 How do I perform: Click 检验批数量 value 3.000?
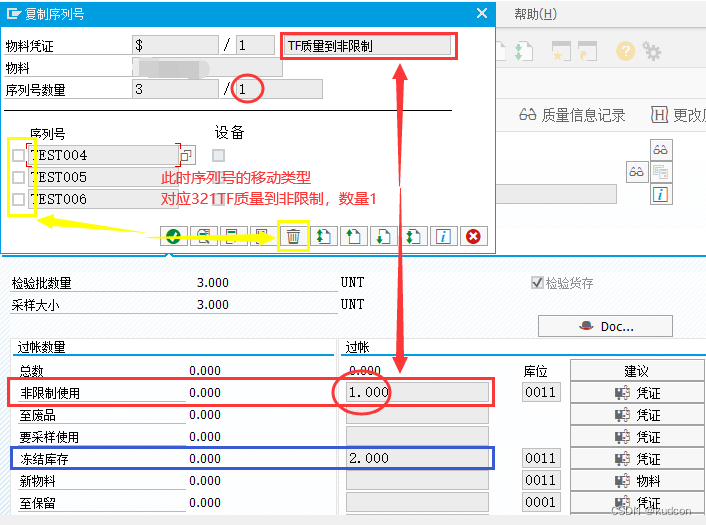(x=213, y=283)
